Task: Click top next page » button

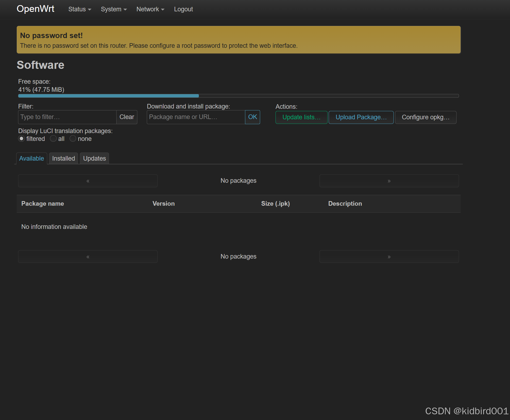Action: pyautogui.click(x=389, y=181)
